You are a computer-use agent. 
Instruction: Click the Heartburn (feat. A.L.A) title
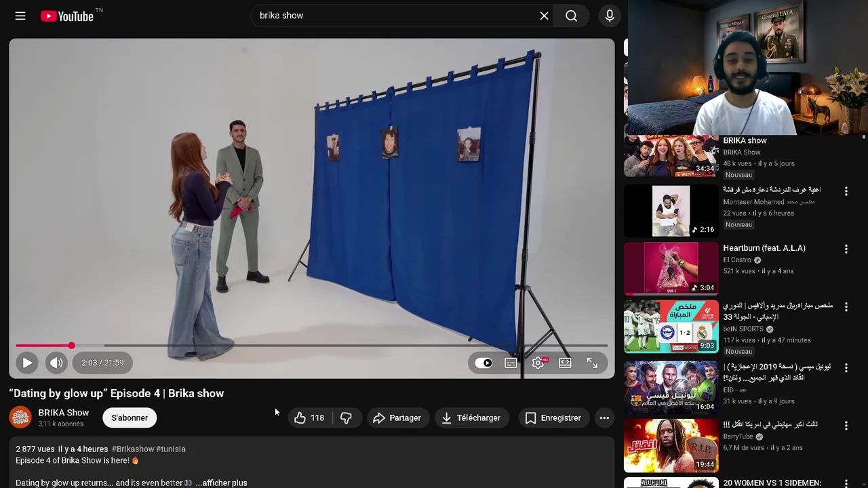tap(764, 248)
